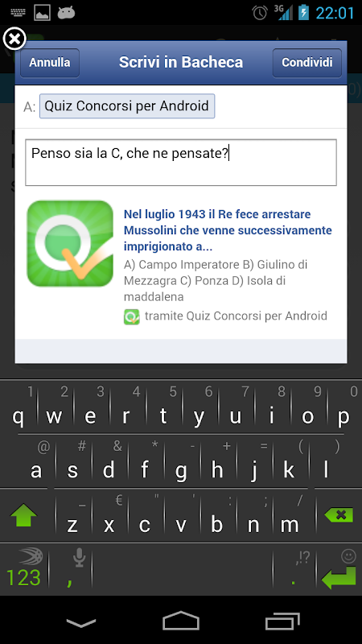Tap the Android home navigation icon
Image resolution: width=362 pixels, height=644 pixels.
[x=180, y=620]
